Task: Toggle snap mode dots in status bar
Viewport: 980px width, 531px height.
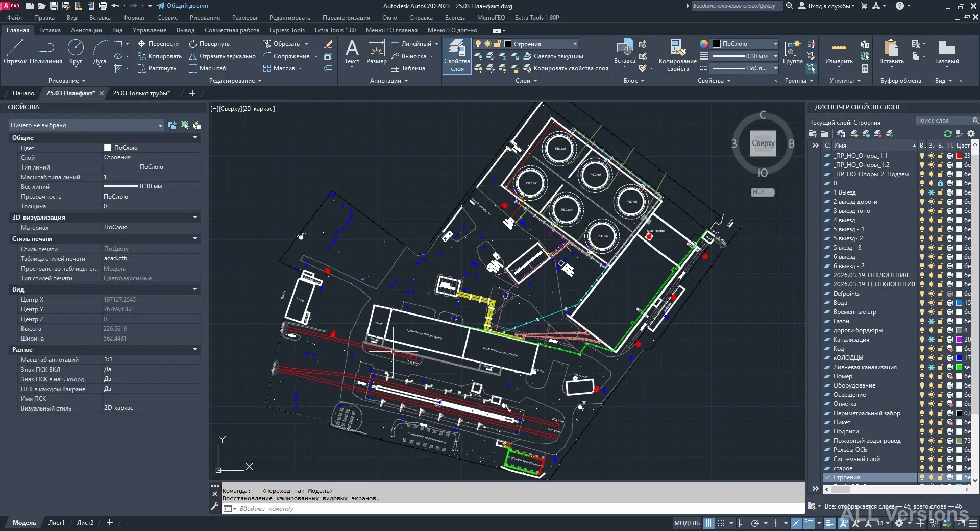Action: 721,523
